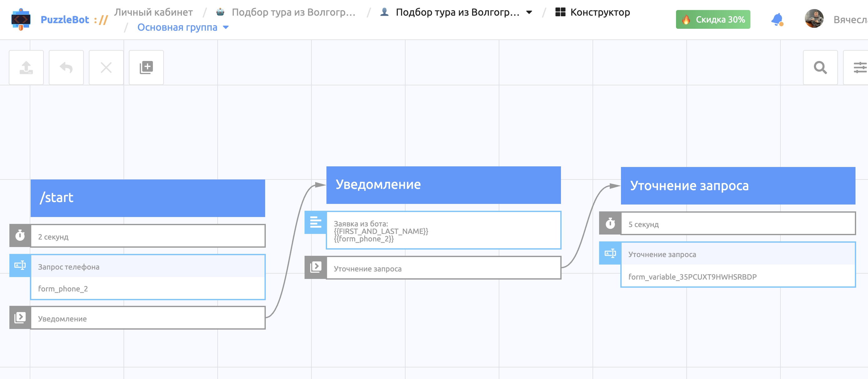Click the robot icon in breadcrumb

220,12
